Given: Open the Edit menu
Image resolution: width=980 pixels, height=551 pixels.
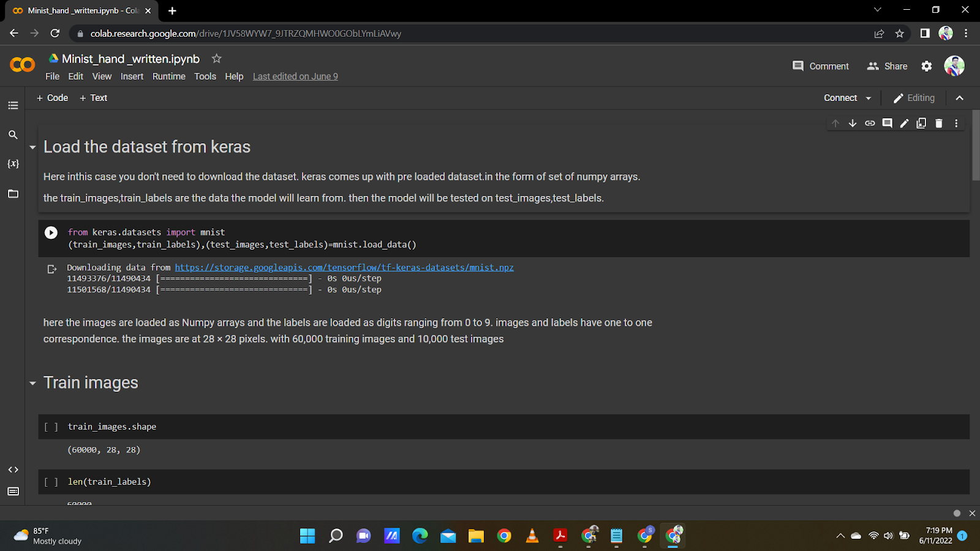Looking at the screenshot, I should pyautogui.click(x=76, y=77).
